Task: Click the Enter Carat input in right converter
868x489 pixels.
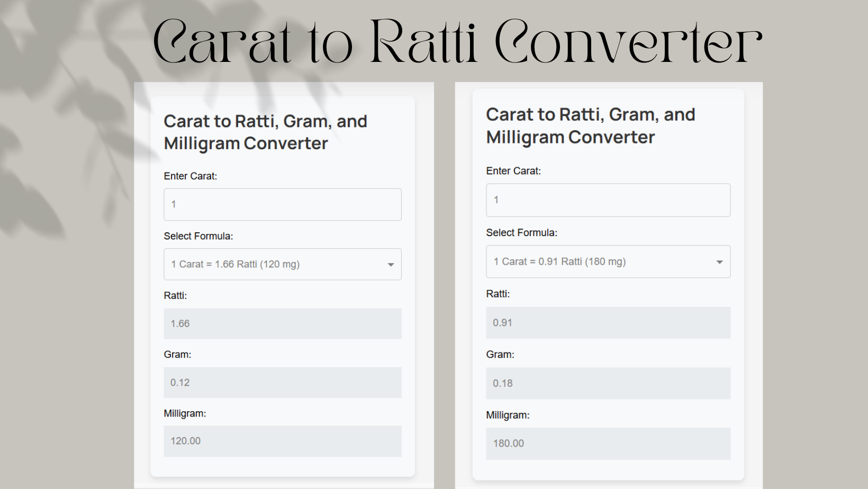Action: coord(608,200)
